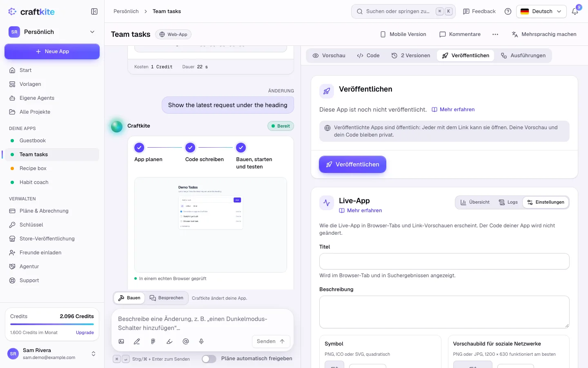Open the three-dot more options menu

tap(495, 34)
